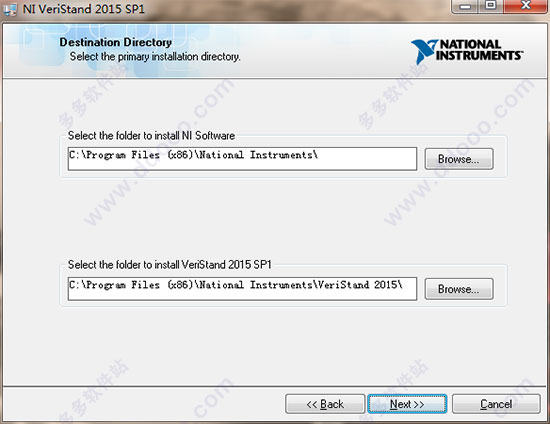Maximize the NI VeriStand installer window
The image size is (550, 424).
tap(491, 6)
